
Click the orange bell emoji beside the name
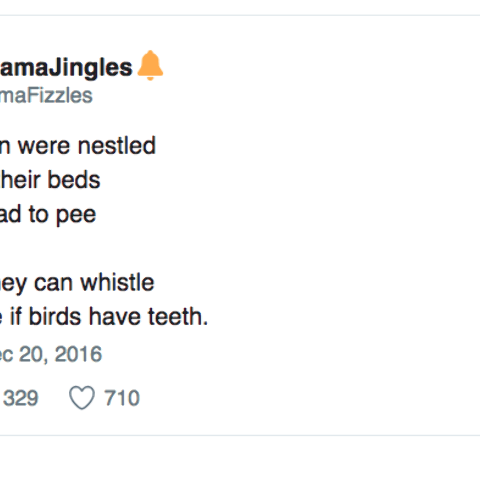pyautogui.click(x=150, y=65)
